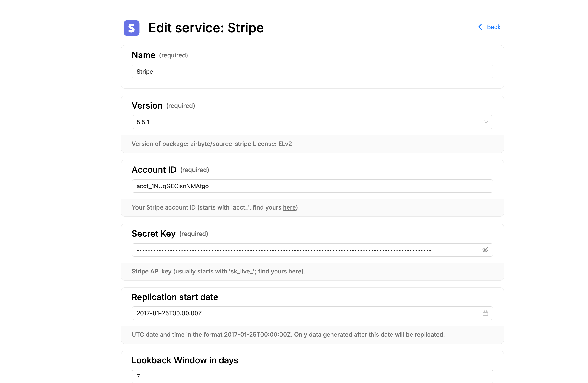The width and height of the screenshot is (588, 383).
Task: Click the 'Lookback Window in days' label
Action: 185,360
